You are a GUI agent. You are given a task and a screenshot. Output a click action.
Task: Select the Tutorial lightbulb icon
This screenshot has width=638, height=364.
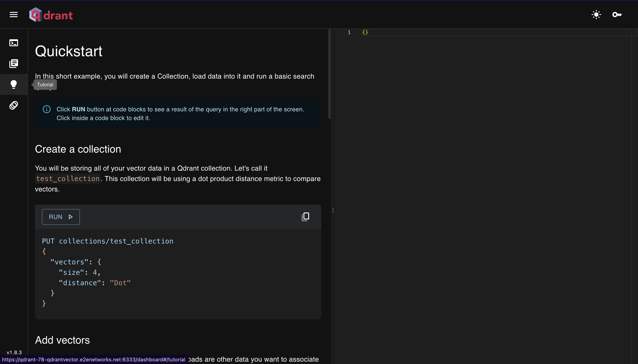[x=13, y=84]
